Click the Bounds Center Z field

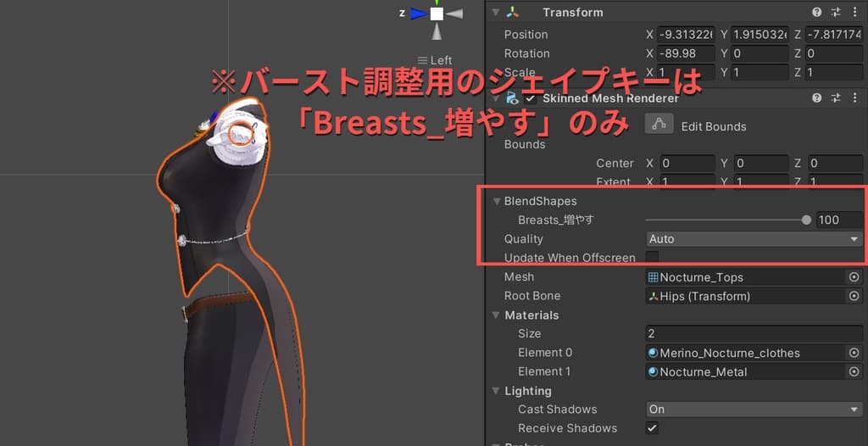pyautogui.click(x=834, y=164)
